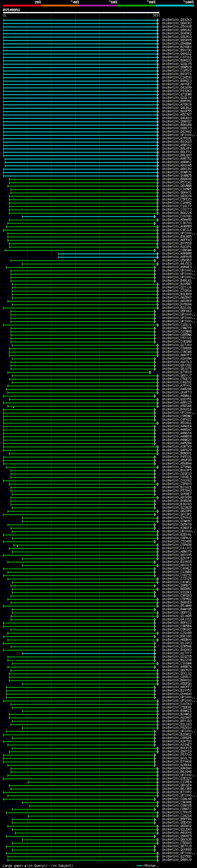Image resolution: width=197 pixels, height=868 pixels.
Task: Click the label UniRef100_A6R7F7
Action: coord(177,355)
